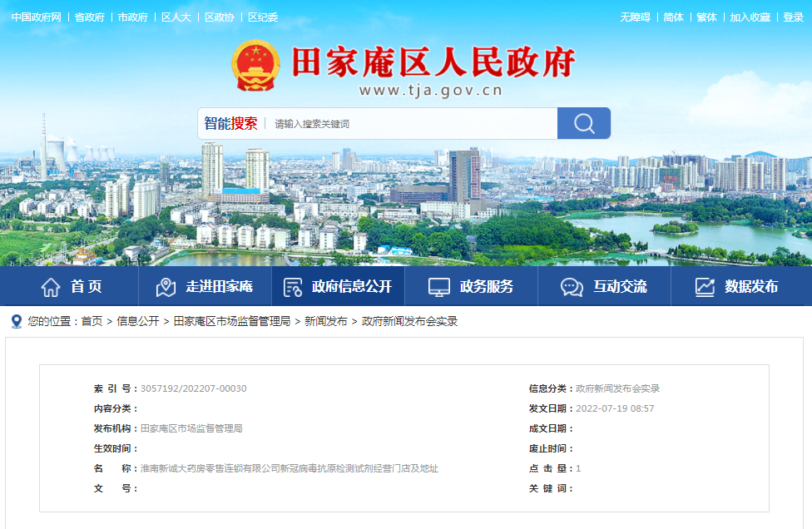Click the chart icon beside 数据发布
The image size is (812, 529).
(703, 287)
